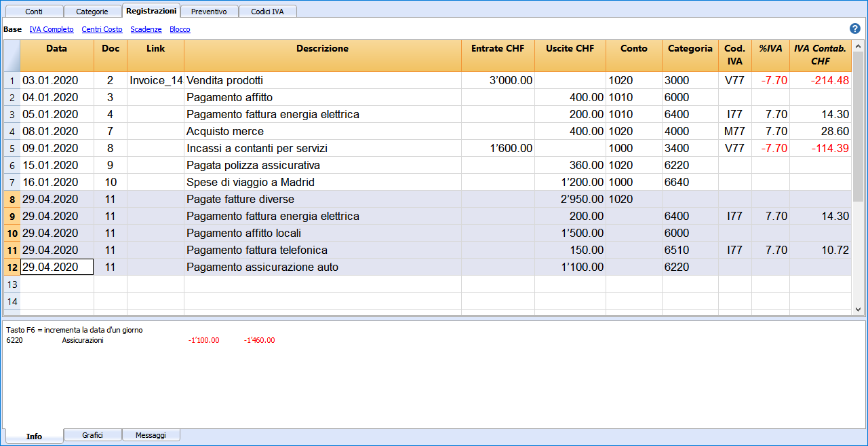This screenshot has width=868, height=446.
Task: Click the Doc column header
Action: [111, 56]
